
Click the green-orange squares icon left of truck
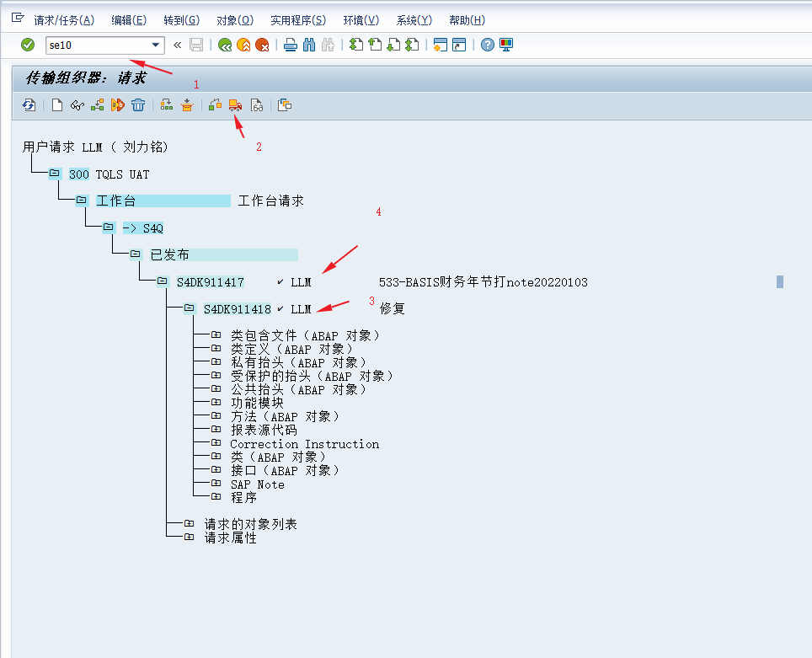point(215,105)
